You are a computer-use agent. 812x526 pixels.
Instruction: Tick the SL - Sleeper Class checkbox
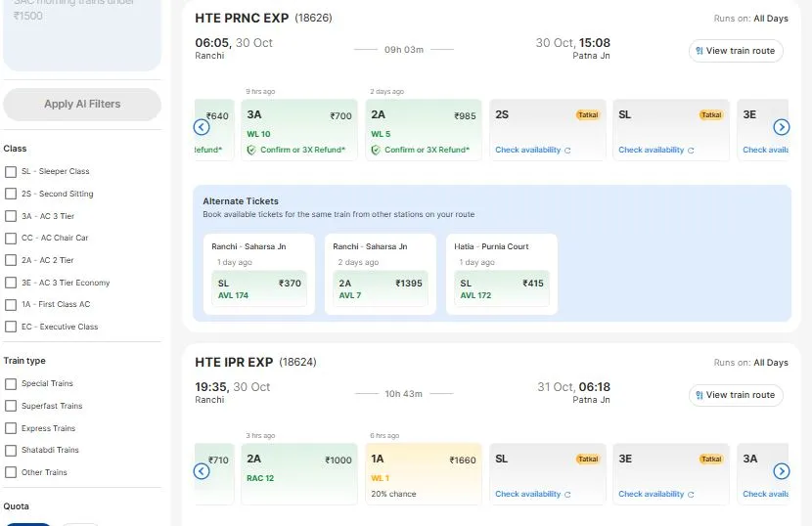(11, 171)
